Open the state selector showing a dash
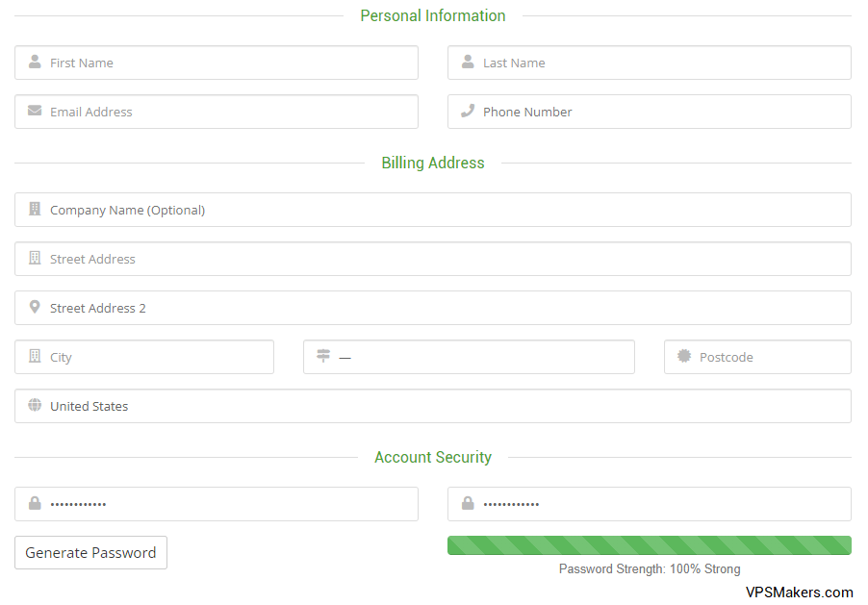 point(469,357)
